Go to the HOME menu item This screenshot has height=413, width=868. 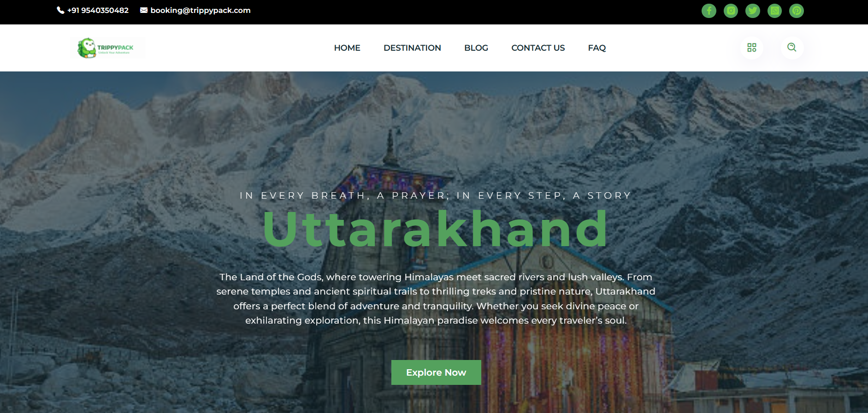click(x=347, y=48)
